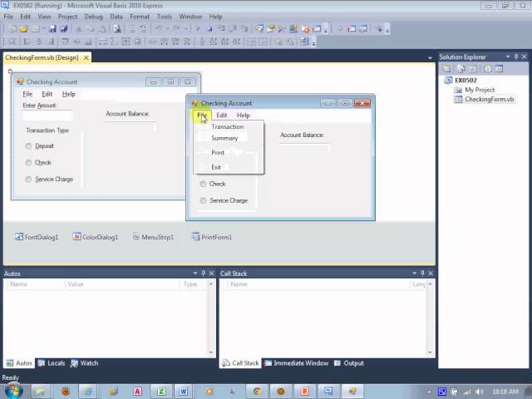Click Enter Amount textbox in design form
The height and width of the screenshot is (399, 532).
tap(47, 116)
